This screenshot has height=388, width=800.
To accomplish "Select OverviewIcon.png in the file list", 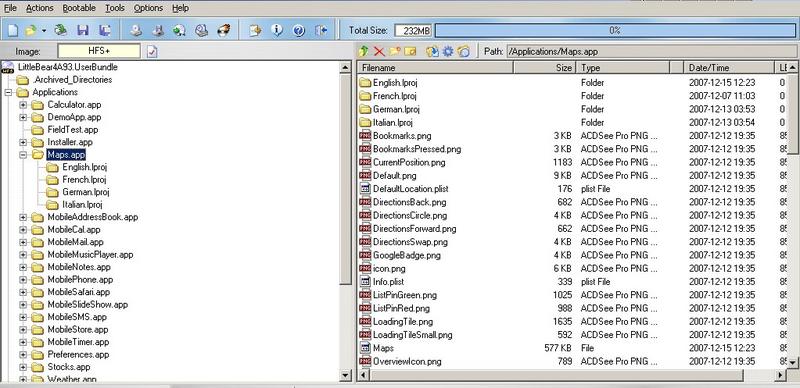I will coord(407,361).
